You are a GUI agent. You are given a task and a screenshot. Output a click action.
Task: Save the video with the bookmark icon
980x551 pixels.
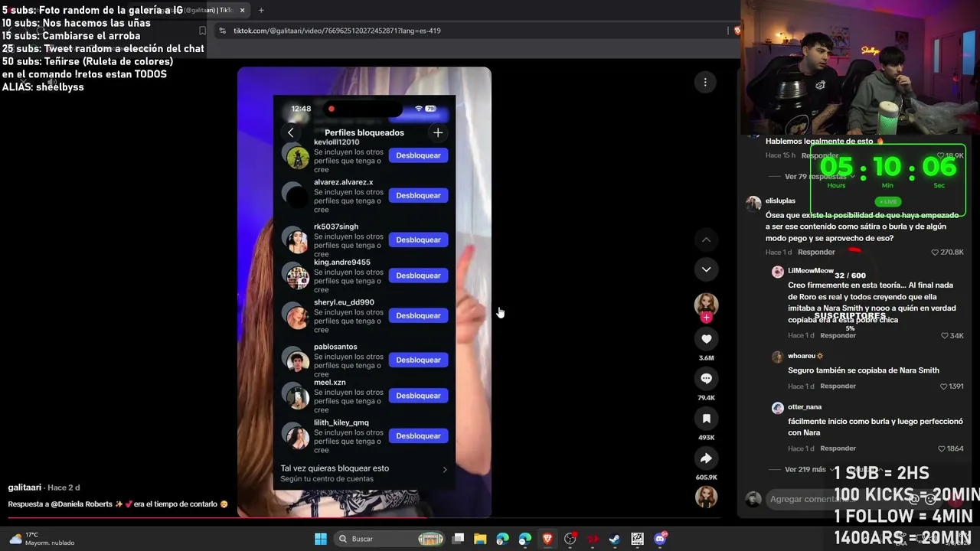click(x=706, y=419)
